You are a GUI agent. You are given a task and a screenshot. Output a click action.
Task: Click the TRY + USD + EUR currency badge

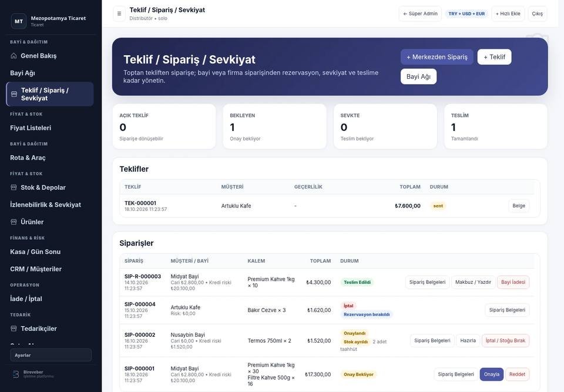pyautogui.click(x=466, y=14)
